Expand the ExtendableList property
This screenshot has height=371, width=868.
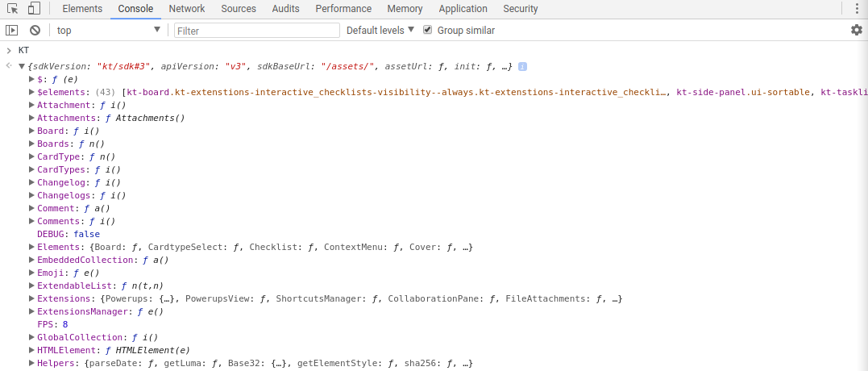[x=32, y=286]
